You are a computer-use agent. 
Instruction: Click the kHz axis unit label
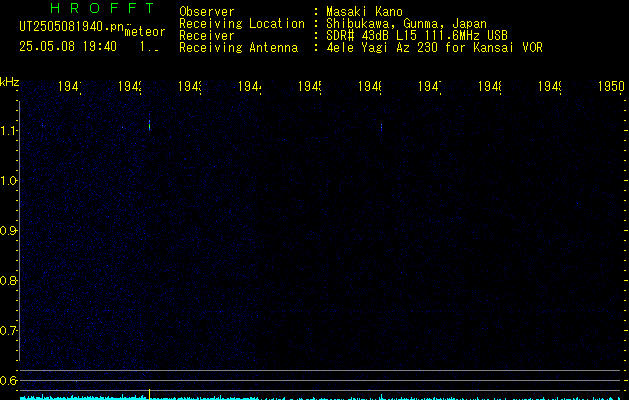point(9,82)
